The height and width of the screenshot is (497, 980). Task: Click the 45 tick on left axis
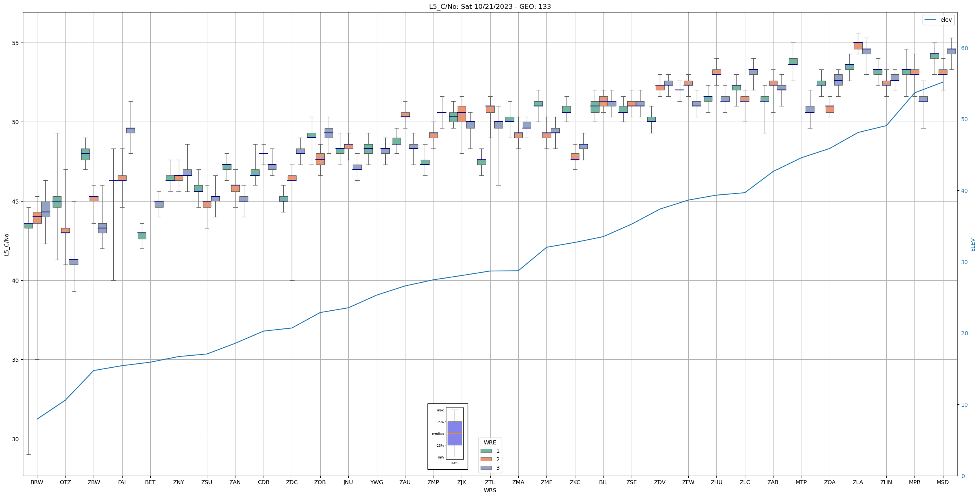tap(16, 201)
